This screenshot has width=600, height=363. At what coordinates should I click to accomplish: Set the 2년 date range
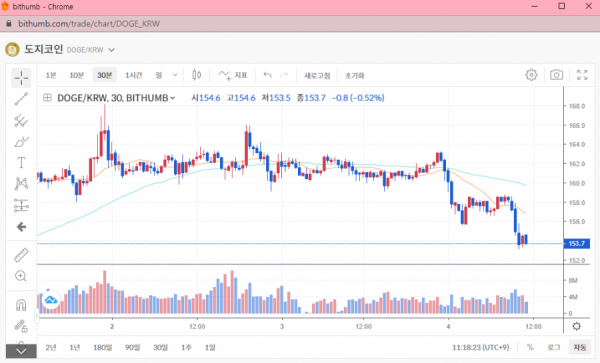click(x=51, y=347)
